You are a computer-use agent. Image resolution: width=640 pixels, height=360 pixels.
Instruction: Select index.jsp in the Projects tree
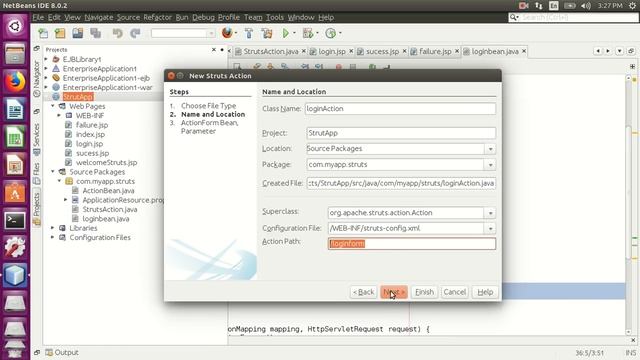90,134
